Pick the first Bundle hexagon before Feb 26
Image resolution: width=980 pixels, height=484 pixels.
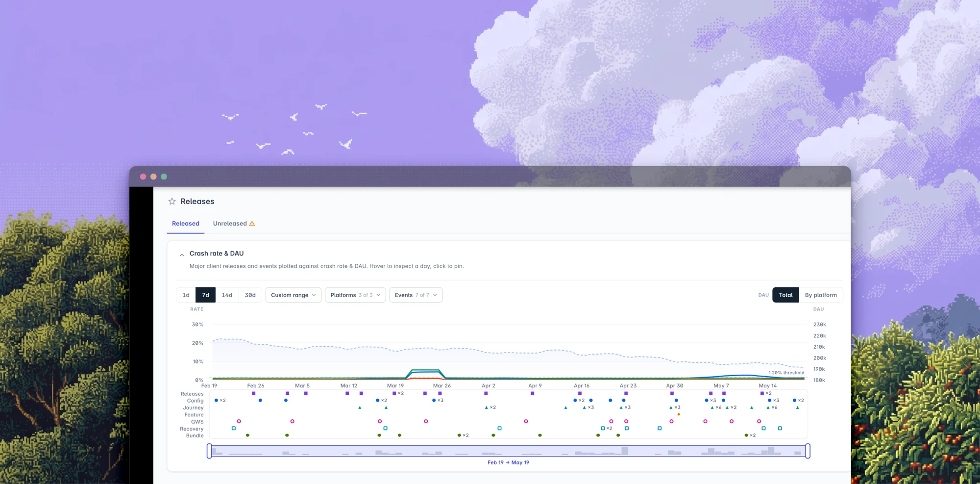tap(247, 435)
